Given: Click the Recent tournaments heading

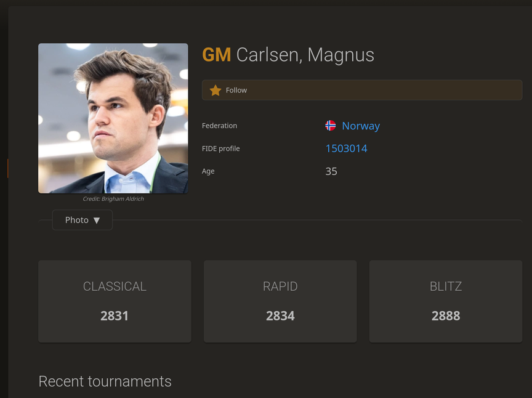Looking at the screenshot, I should click(x=105, y=381).
